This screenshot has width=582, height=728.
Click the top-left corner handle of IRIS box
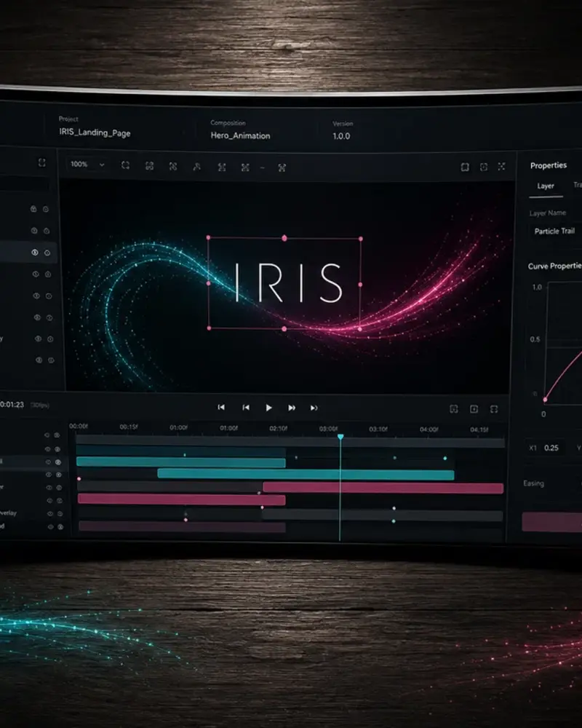tap(208, 237)
